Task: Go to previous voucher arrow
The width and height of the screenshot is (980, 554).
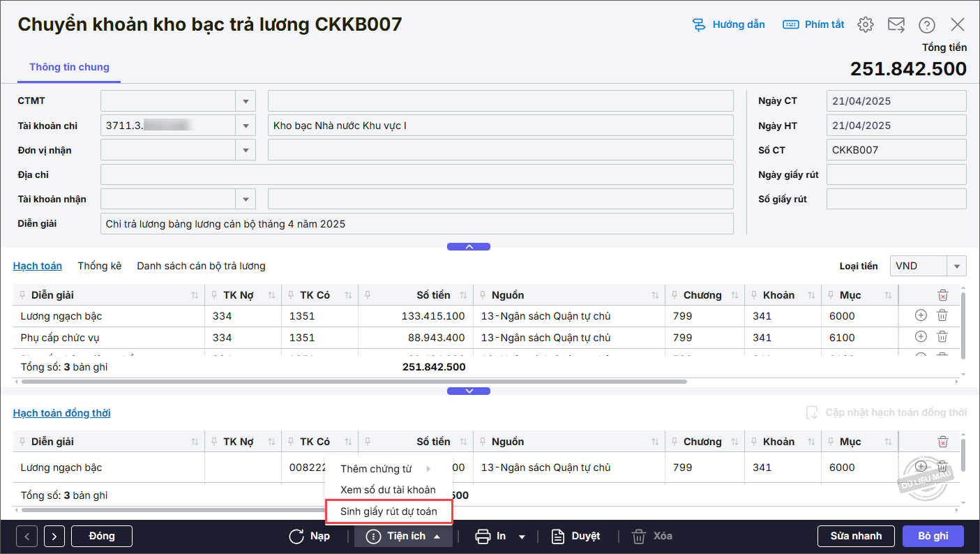Action: click(27, 536)
